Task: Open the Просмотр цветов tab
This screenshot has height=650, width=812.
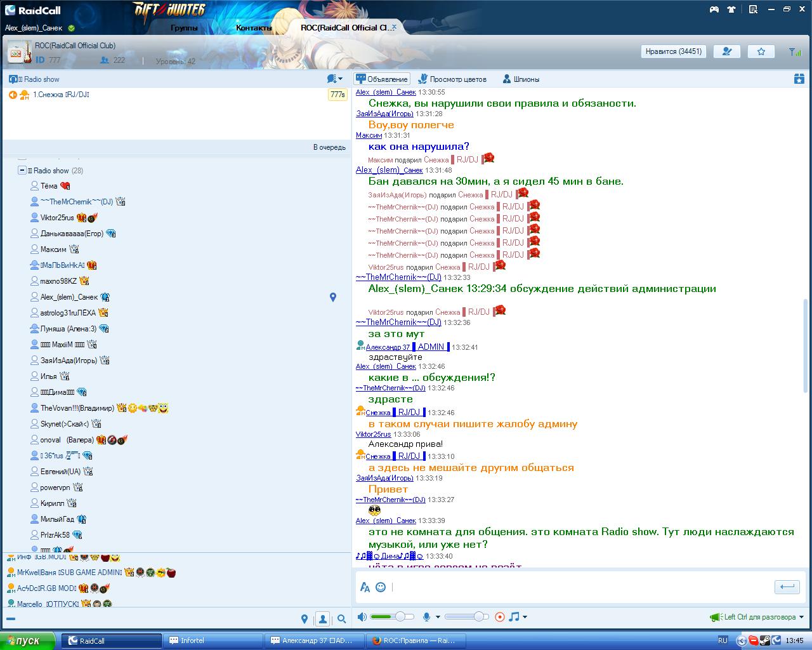Action: pyautogui.click(x=452, y=79)
